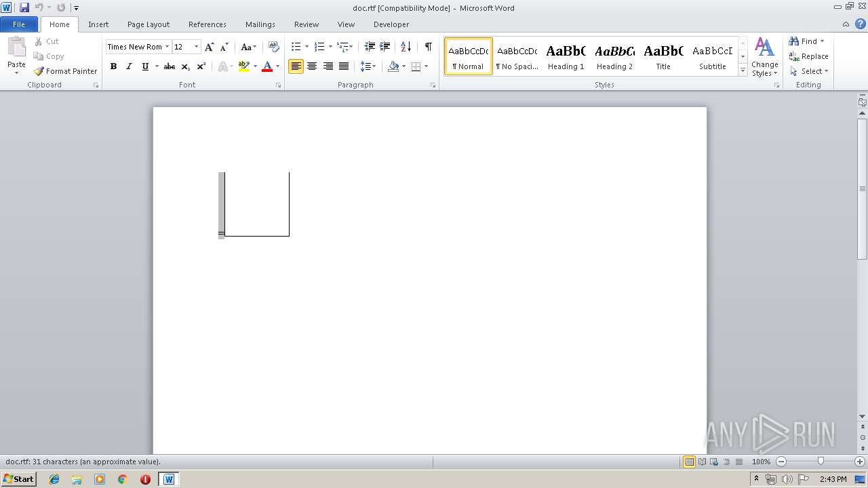Click the vertical scrollbar thumb
Image resolution: width=868 pixels, height=488 pixels.
pos(863,188)
